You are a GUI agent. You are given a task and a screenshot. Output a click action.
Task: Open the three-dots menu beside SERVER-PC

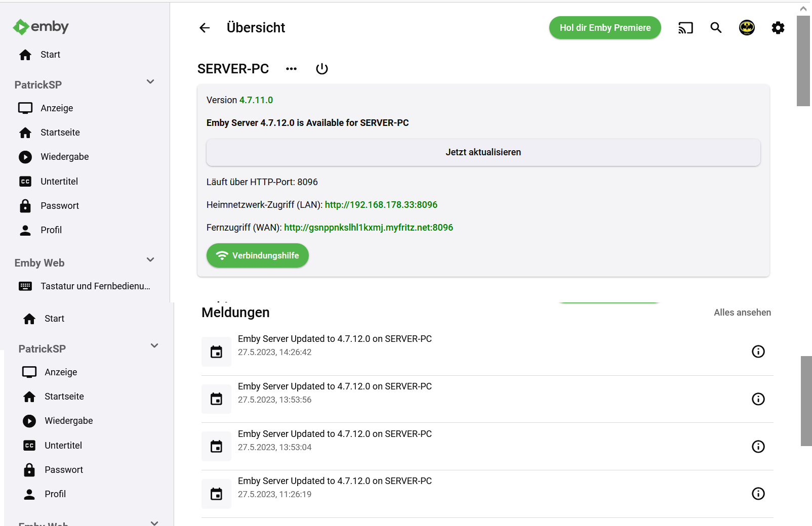coord(291,69)
